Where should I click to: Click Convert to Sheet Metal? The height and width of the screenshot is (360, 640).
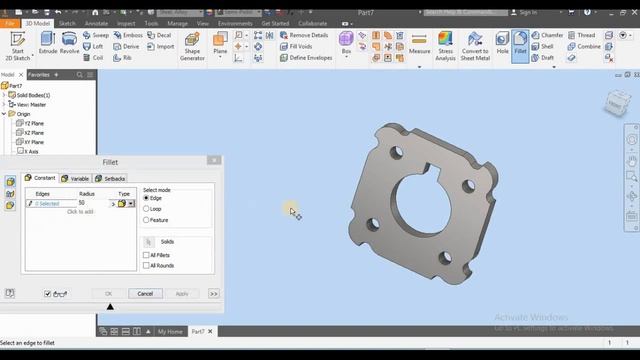click(475, 47)
